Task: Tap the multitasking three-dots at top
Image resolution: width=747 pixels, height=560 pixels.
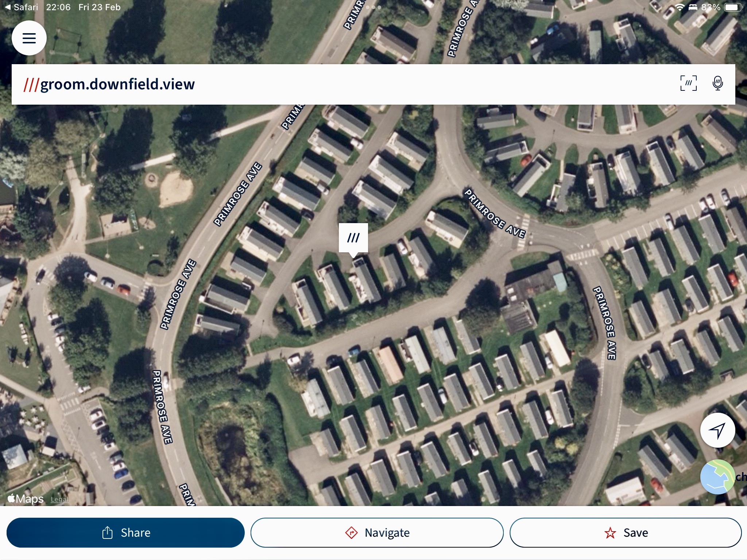Action: [x=373, y=7]
